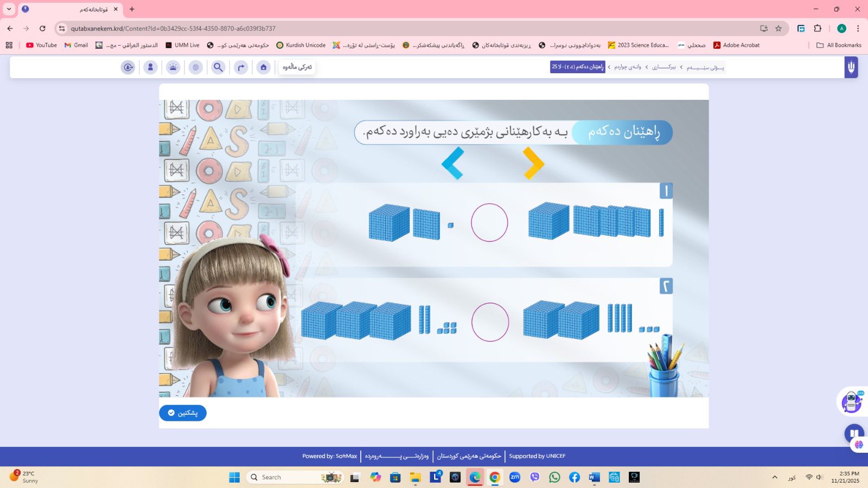Screen dimensions: 868x488
Task: Click the curved share arrow icon
Action: point(241,67)
